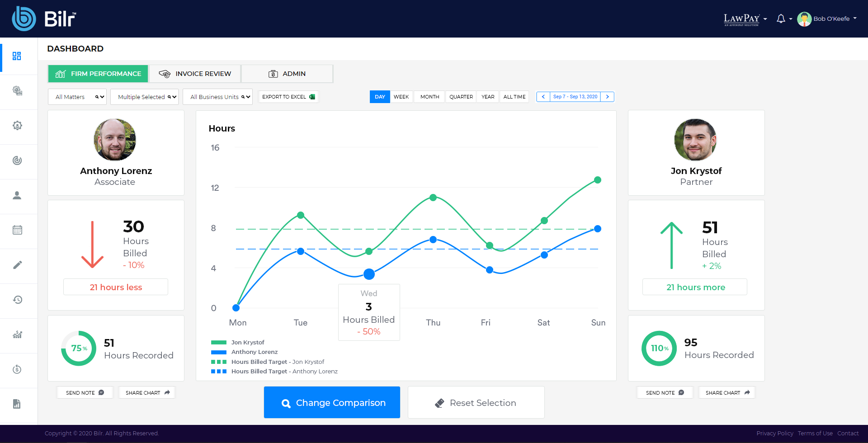Go to next date range arrow

pos(607,97)
